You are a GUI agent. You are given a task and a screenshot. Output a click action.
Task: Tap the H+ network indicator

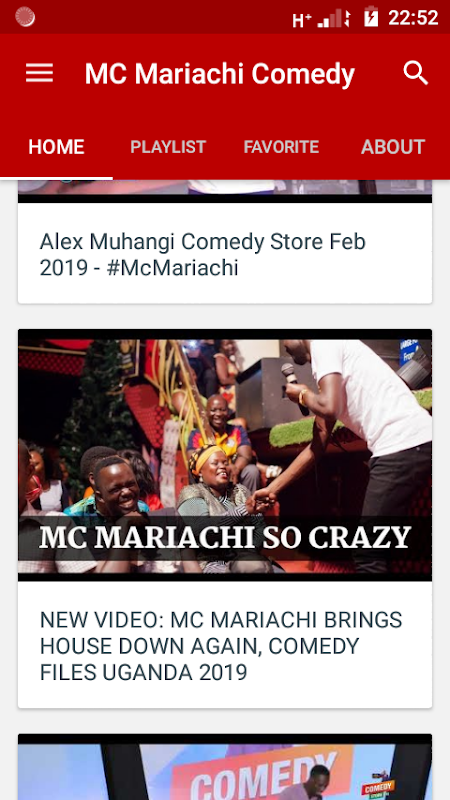[x=302, y=19]
